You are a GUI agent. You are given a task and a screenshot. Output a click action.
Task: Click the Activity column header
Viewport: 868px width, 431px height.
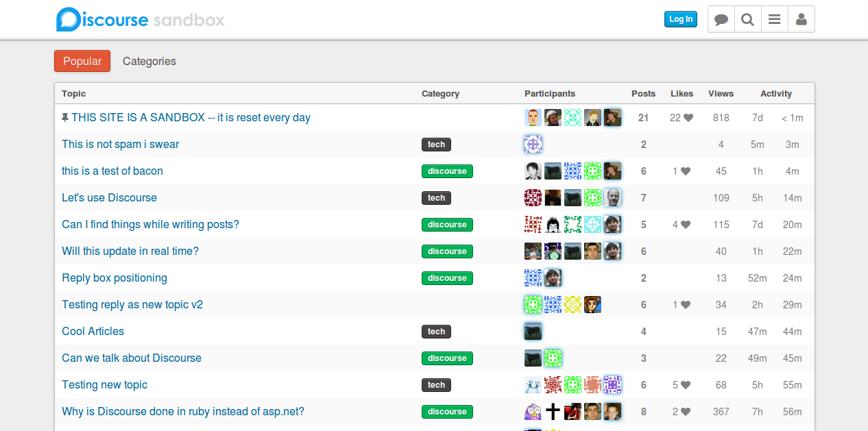coord(775,93)
